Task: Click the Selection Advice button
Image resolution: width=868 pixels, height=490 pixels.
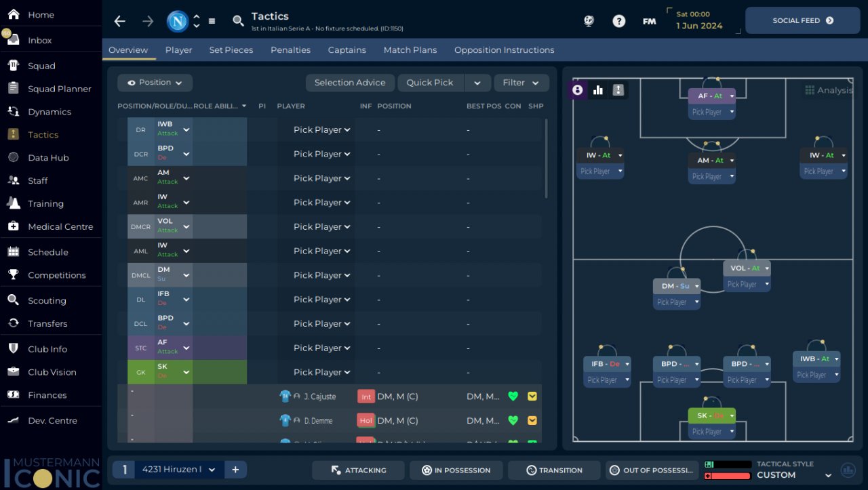Action: 350,83
